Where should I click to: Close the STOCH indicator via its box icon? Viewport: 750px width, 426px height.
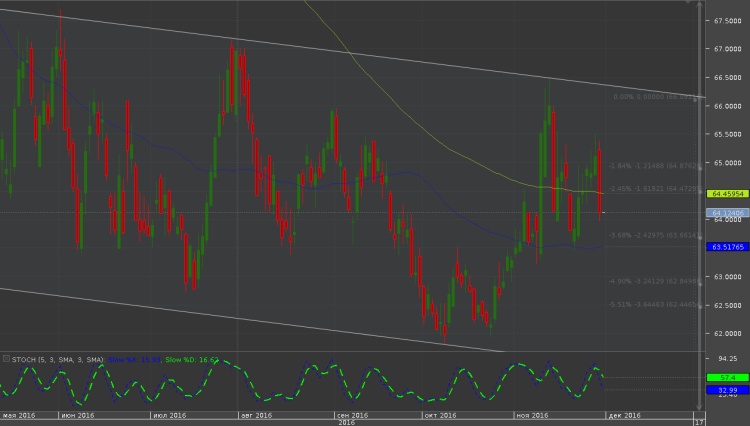coord(6,359)
